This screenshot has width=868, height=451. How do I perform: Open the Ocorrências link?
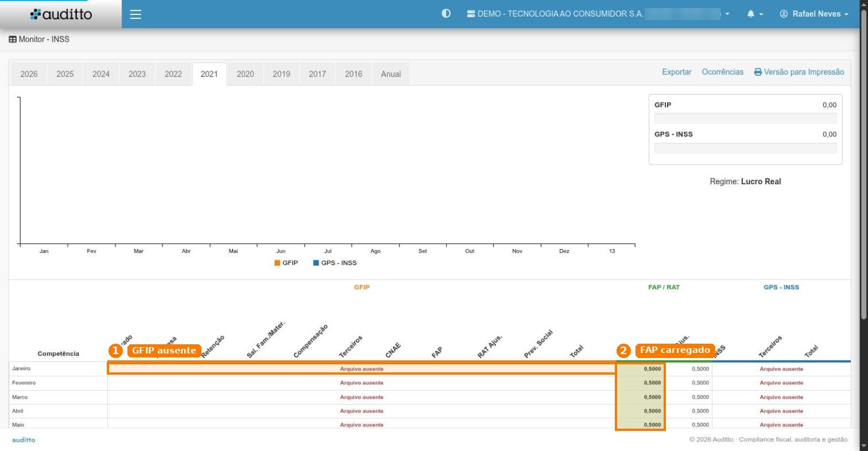pyautogui.click(x=722, y=72)
